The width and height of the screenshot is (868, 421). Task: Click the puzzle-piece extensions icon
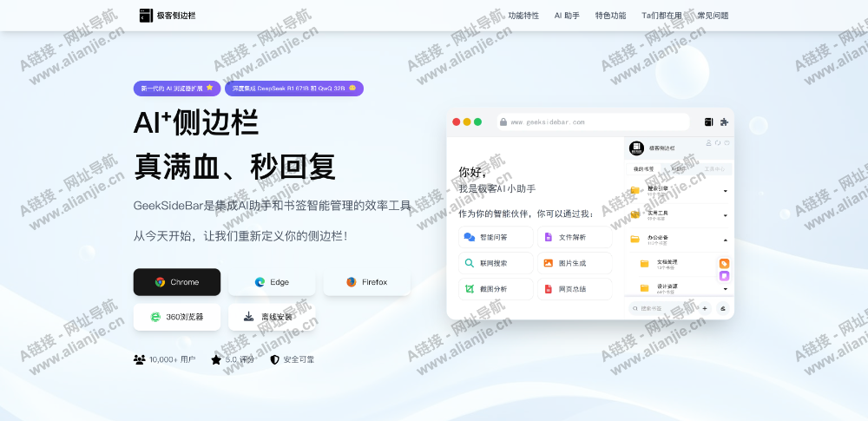click(x=724, y=122)
